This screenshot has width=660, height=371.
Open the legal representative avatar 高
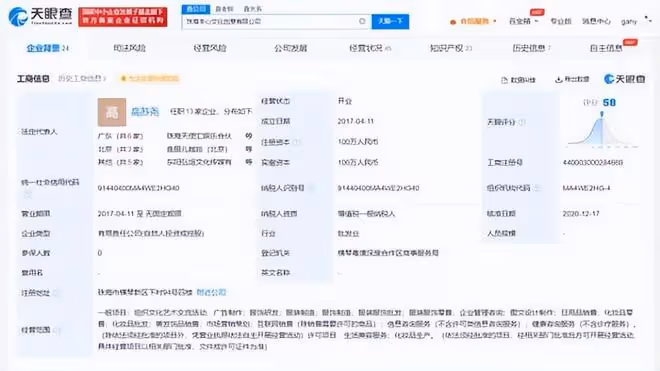click(112, 112)
